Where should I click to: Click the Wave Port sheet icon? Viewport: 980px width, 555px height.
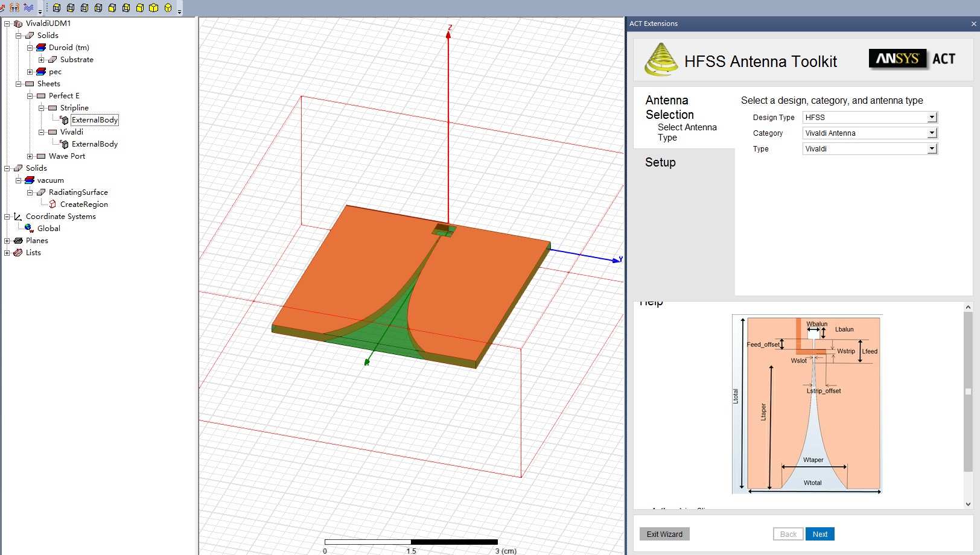pos(41,156)
